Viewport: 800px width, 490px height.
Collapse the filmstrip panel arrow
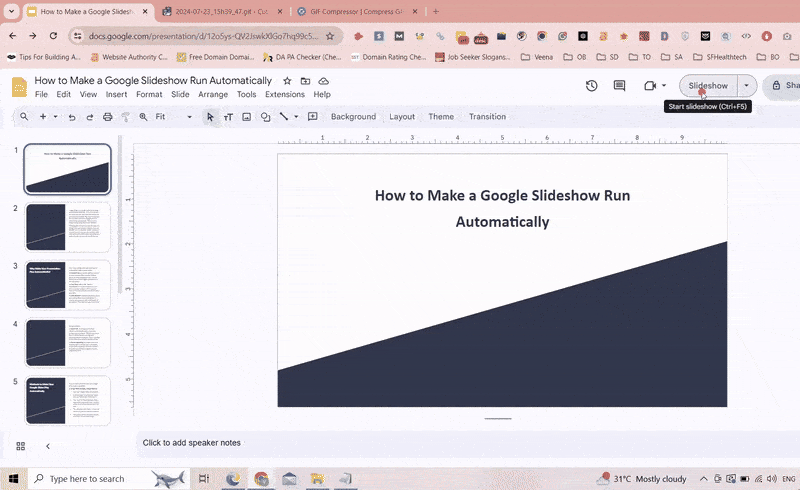coord(47,446)
